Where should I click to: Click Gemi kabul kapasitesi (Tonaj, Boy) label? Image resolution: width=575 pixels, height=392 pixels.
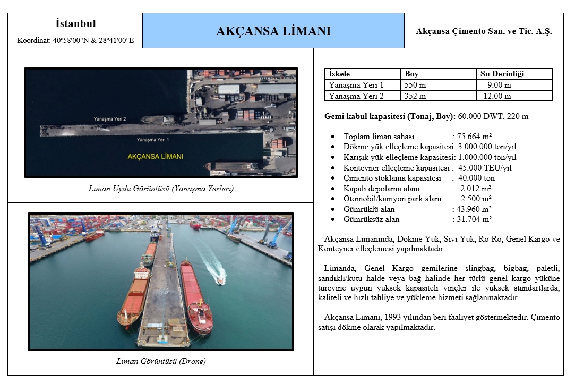pos(390,117)
